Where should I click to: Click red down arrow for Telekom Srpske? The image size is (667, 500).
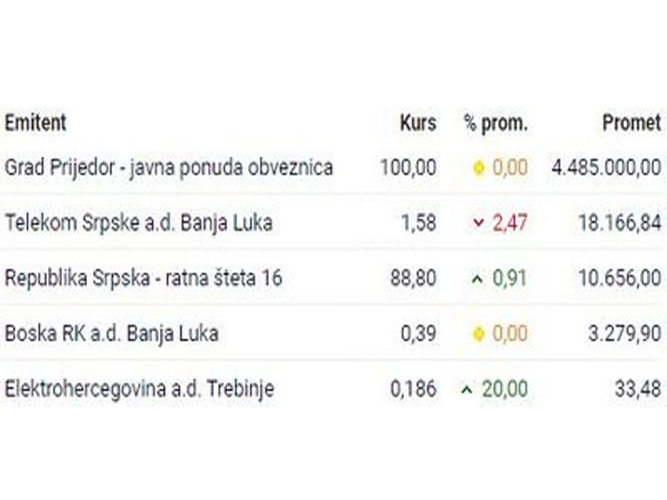coord(478,223)
